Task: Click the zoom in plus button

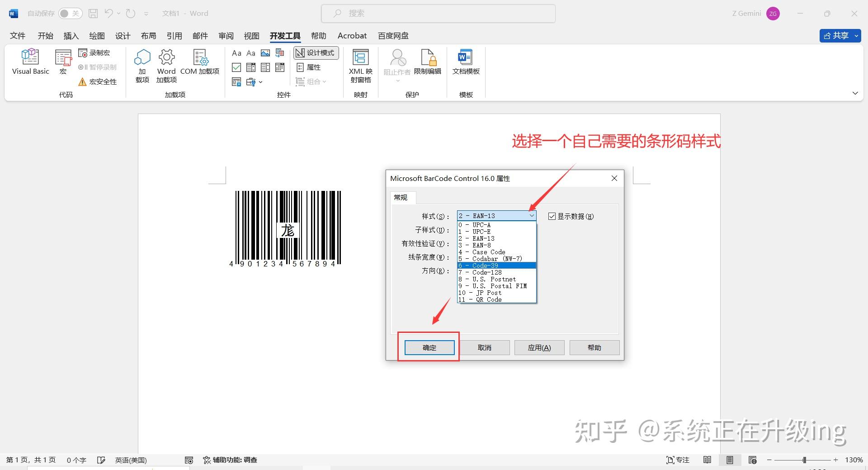Action: pos(836,460)
